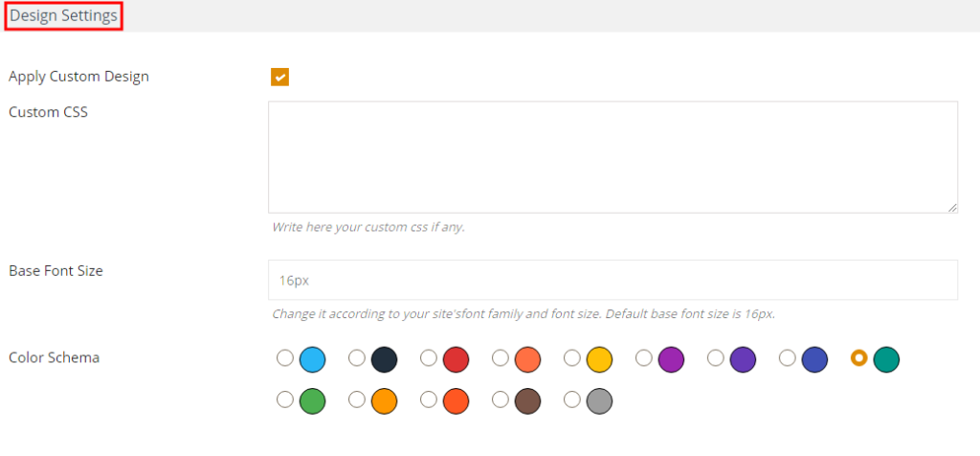Select the green color schema radio
Viewport: 980px width, 456px height.
[285, 399]
